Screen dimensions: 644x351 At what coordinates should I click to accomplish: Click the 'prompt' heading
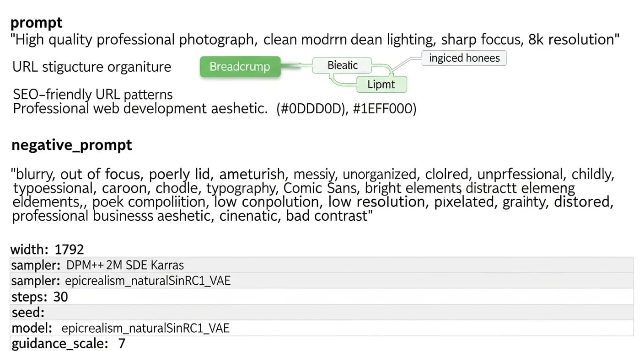(x=36, y=22)
